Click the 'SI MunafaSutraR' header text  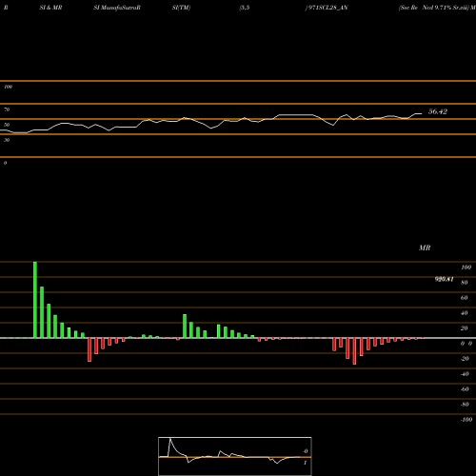(117, 8)
